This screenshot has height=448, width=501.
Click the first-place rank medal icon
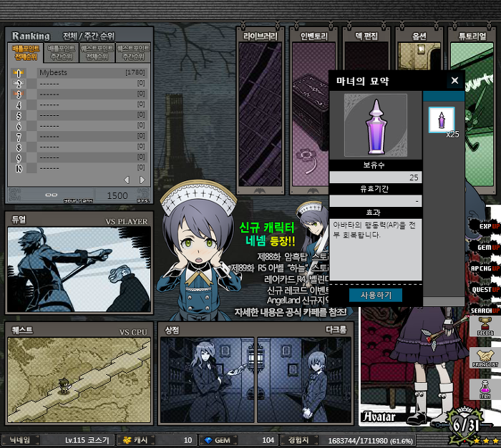(x=18, y=73)
